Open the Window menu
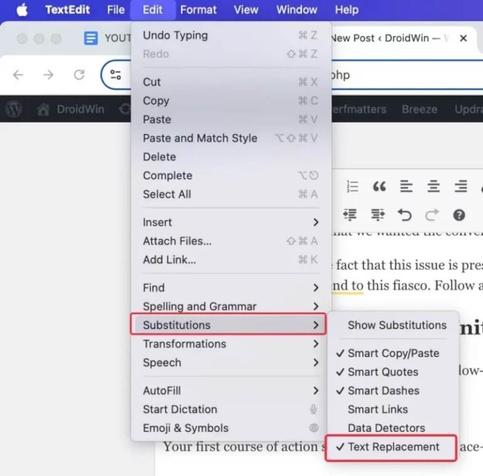Viewport: 483px width, 476px height. [x=297, y=10]
